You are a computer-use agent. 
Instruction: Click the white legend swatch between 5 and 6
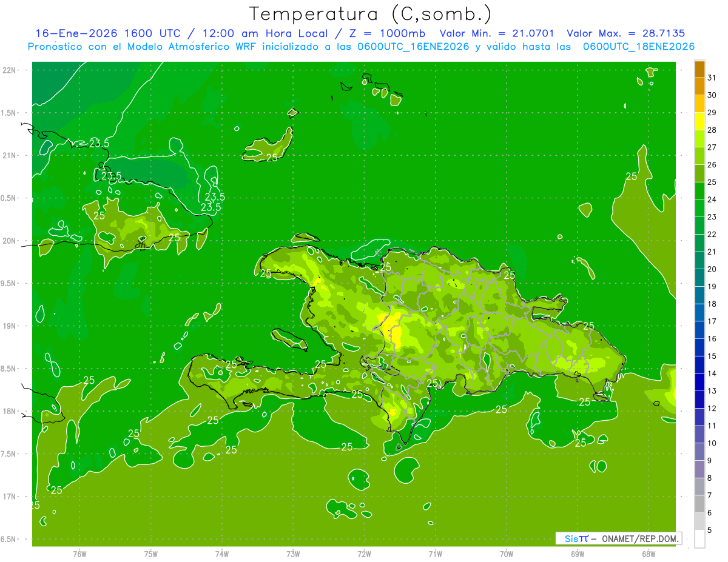(699, 521)
